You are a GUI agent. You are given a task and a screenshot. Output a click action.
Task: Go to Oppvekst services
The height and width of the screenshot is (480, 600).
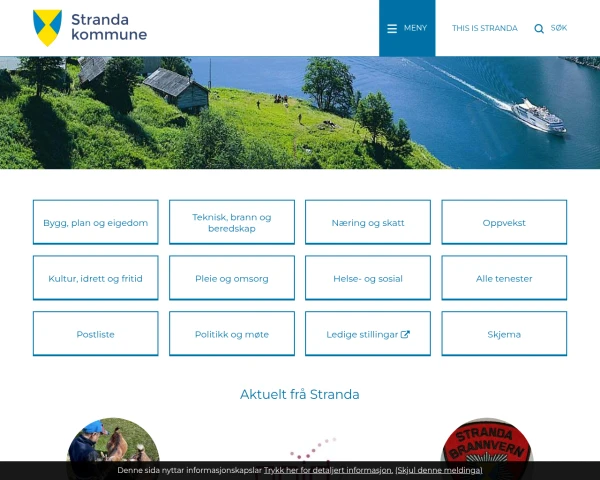504,222
